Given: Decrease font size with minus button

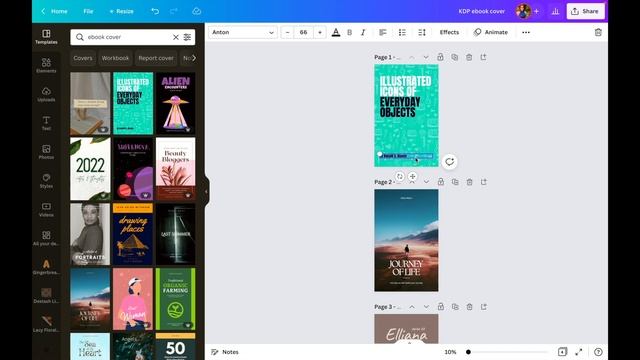Looking at the screenshot, I should [287, 32].
